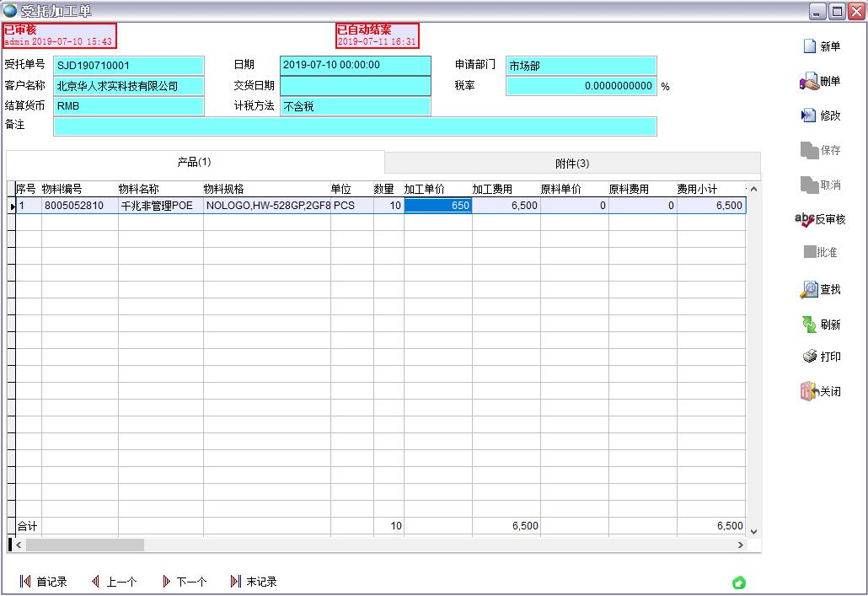Click the 计税方法 field showing 不含税
The width and height of the screenshot is (868, 596).
(x=355, y=107)
